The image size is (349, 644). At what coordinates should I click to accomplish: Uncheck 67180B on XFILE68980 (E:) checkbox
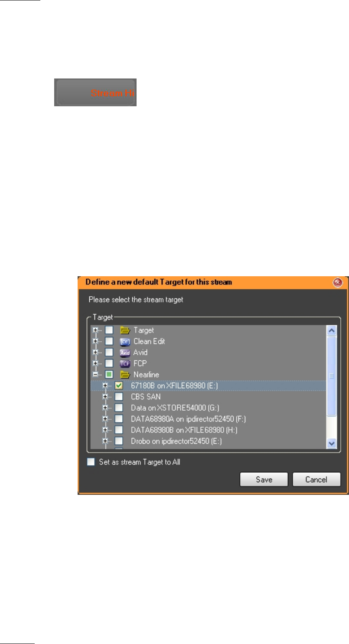click(118, 385)
